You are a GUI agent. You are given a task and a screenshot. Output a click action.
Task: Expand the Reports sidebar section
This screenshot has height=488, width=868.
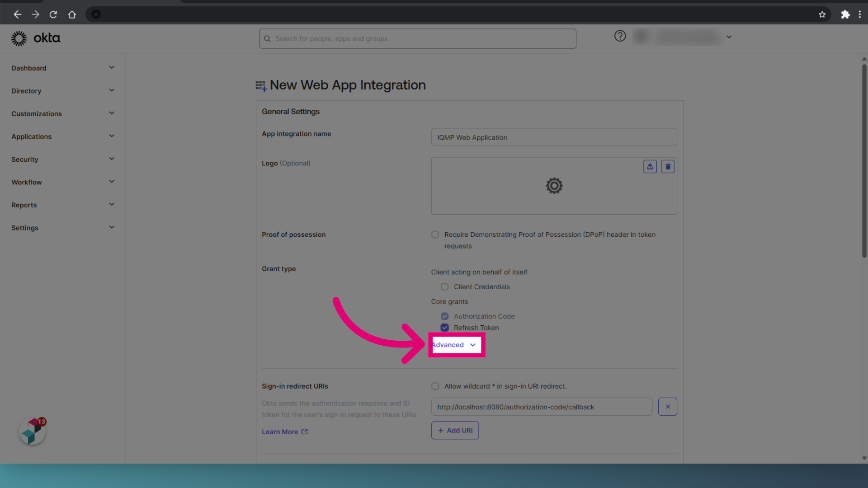112,205
